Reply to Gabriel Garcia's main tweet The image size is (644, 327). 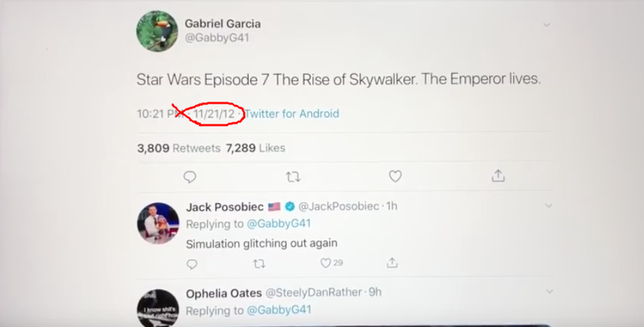tap(190, 178)
